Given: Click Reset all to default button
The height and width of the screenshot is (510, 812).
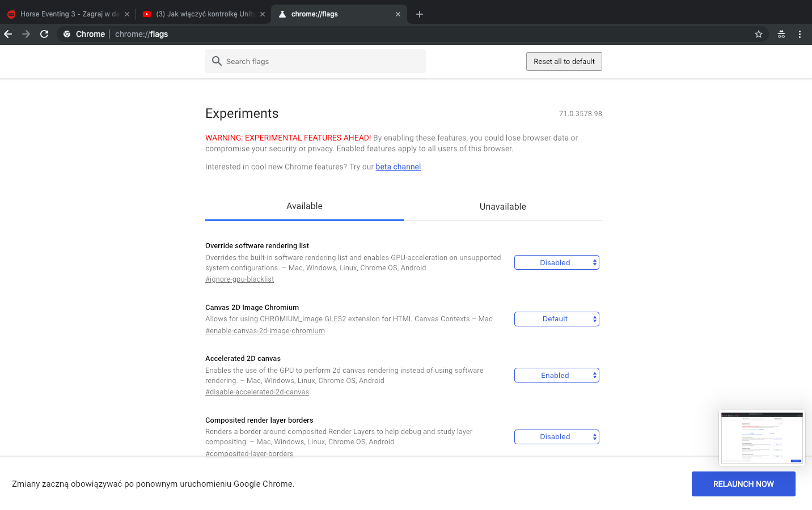Looking at the screenshot, I should click(x=564, y=62).
